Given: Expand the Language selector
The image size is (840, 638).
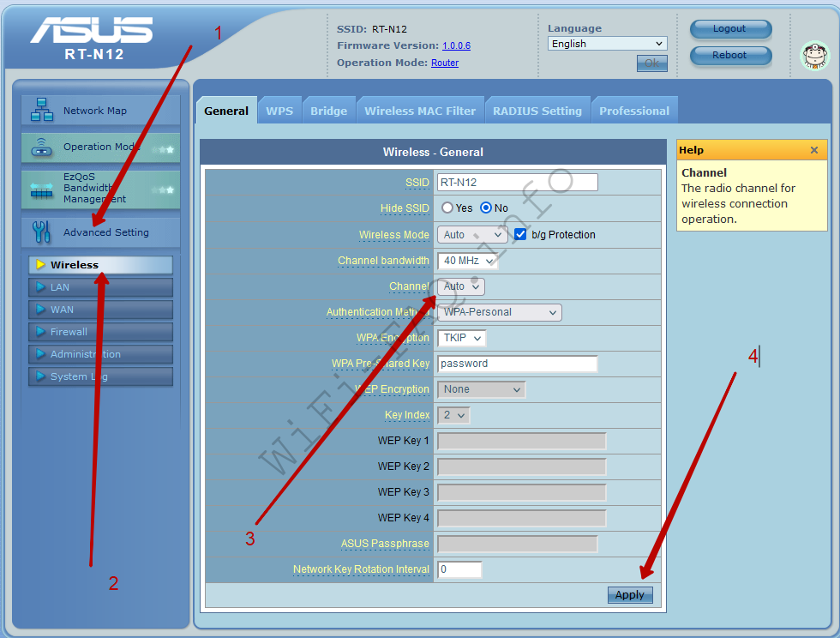Looking at the screenshot, I should (x=607, y=44).
